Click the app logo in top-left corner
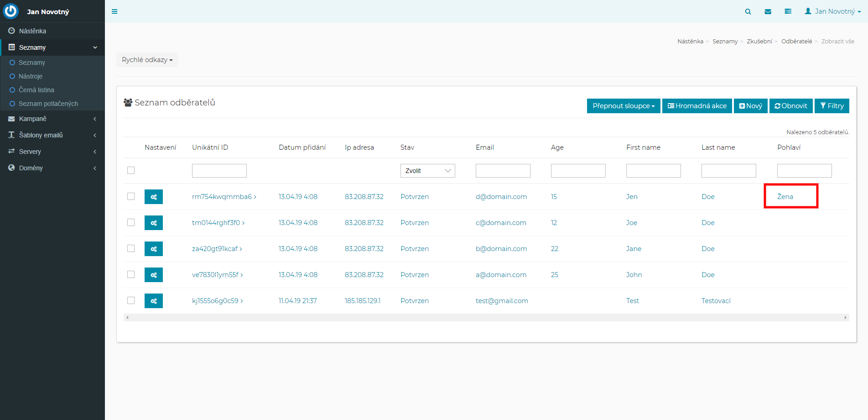Viewport: 868px width, 420px height. (10, 11)
